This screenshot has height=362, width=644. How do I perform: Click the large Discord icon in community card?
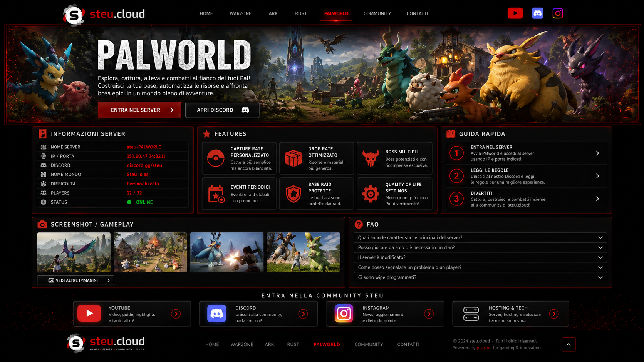point(216,314)
